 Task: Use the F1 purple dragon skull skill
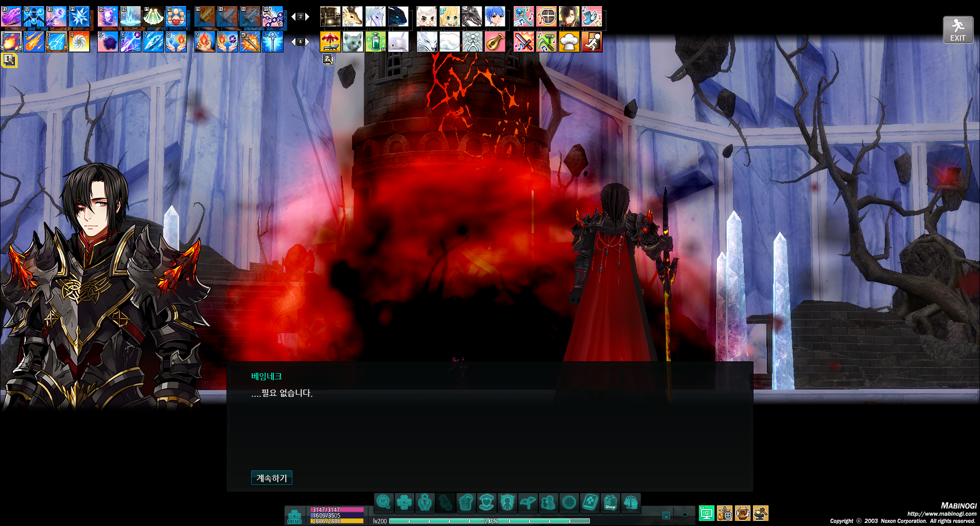click(11, 16)
